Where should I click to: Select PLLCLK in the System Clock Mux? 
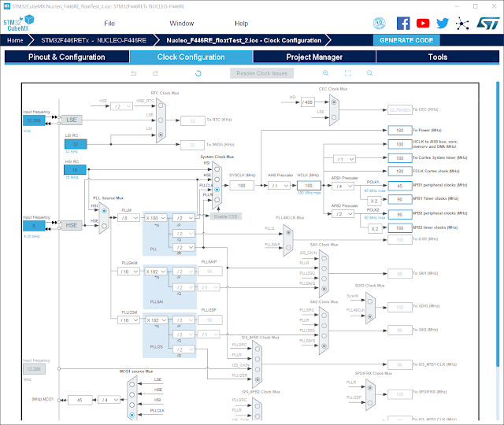217,190
